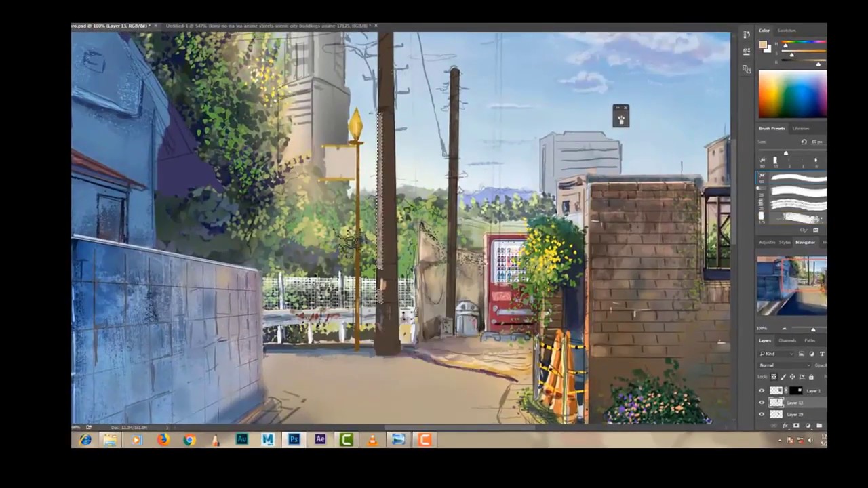Viewport: 868px width, 488px height.
Task: Open Internet Explorer from the taskbar
Action: 85,440
